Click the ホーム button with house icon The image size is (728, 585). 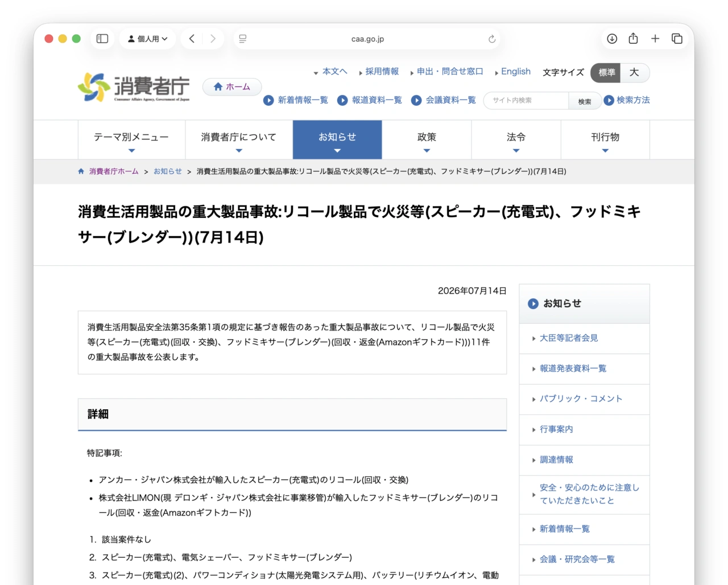pos(232,86)
